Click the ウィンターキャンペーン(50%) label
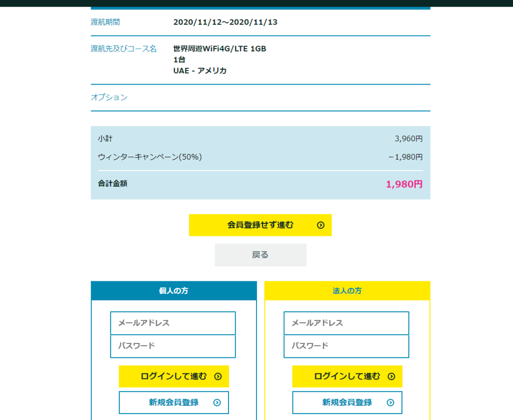Screen dimensions: 513x420 click(150, 157)
